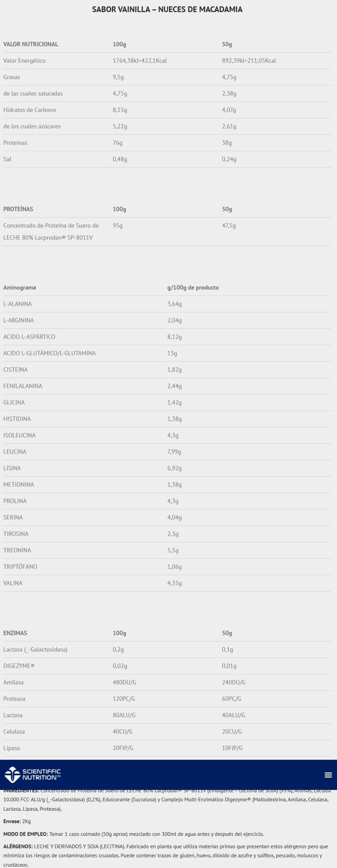
Task: Open the hamburger menu icon
Action: point(328,775)
